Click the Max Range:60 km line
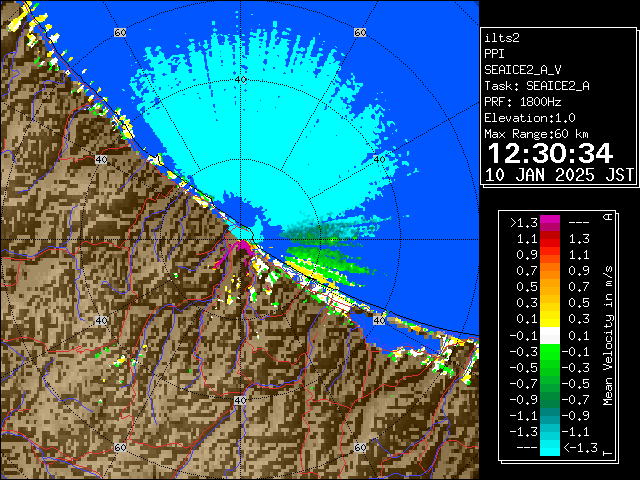This screenshot has width=640, height=480. [536, 134]
